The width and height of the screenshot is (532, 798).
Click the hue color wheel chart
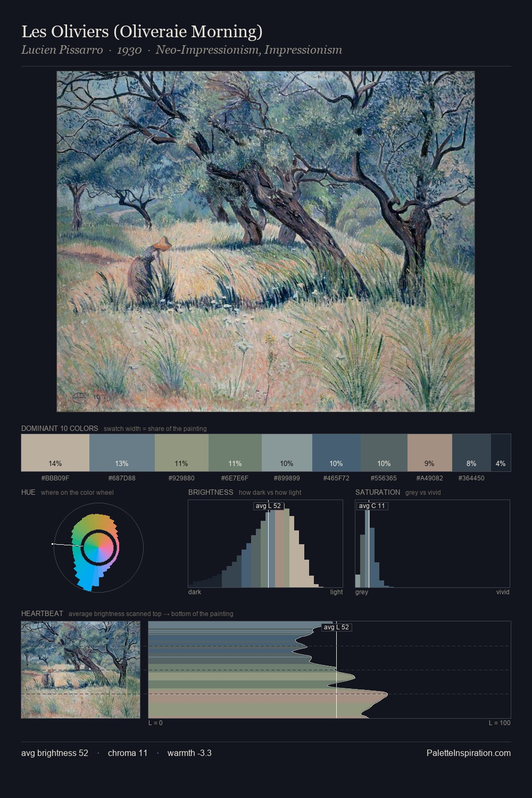point(98,547)
